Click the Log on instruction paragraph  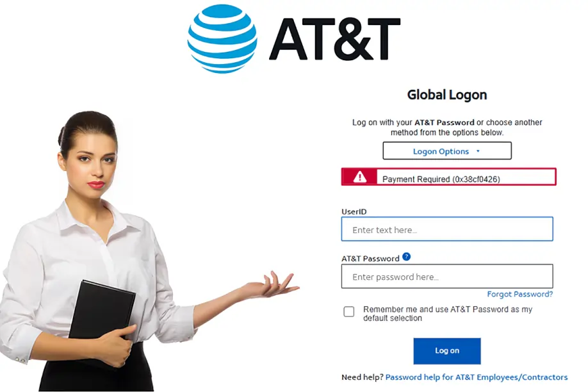pyautogui.click(x=447, y=127)
